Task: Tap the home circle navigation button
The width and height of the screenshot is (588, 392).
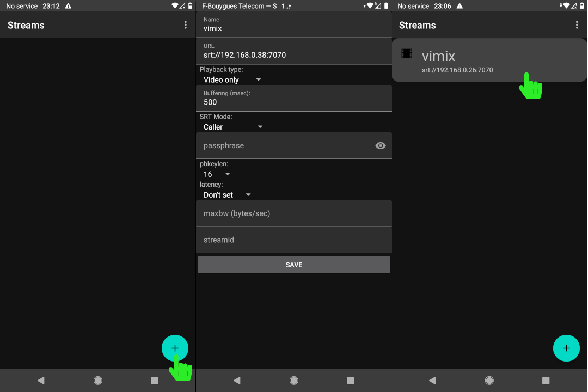Action: 98,380
